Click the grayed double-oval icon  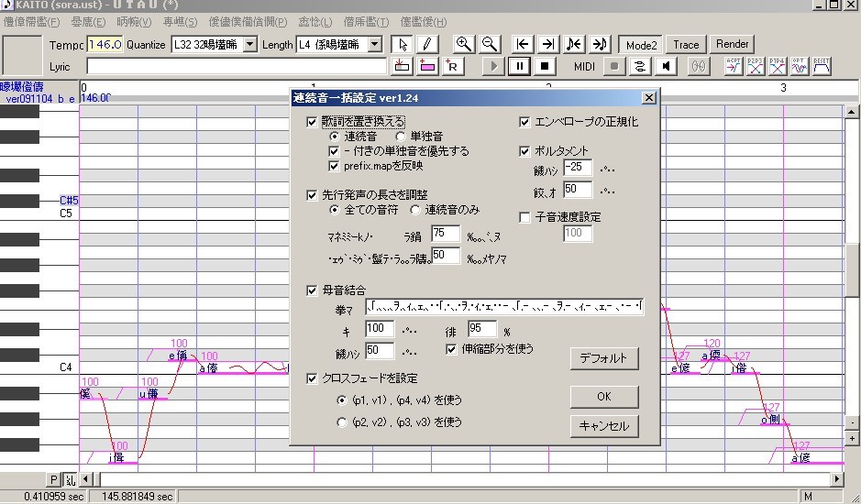tap(698, 66)
